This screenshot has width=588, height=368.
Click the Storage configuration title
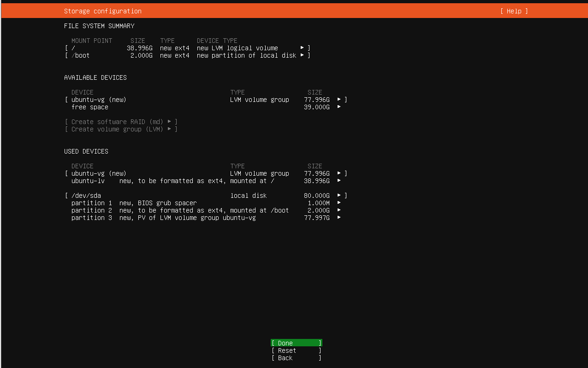pos(103,11)
